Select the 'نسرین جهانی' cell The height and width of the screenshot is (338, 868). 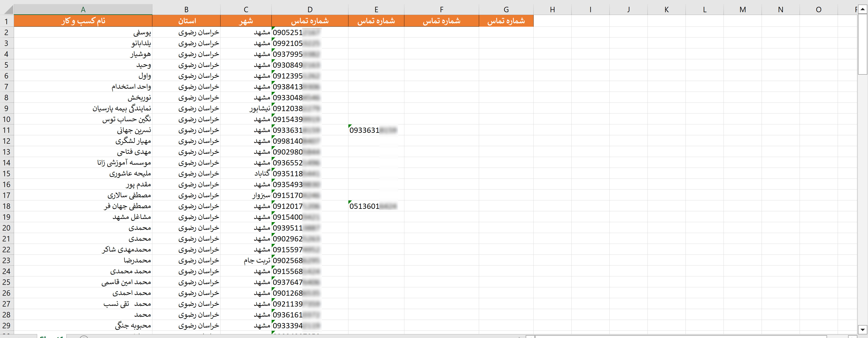[83, 130]
